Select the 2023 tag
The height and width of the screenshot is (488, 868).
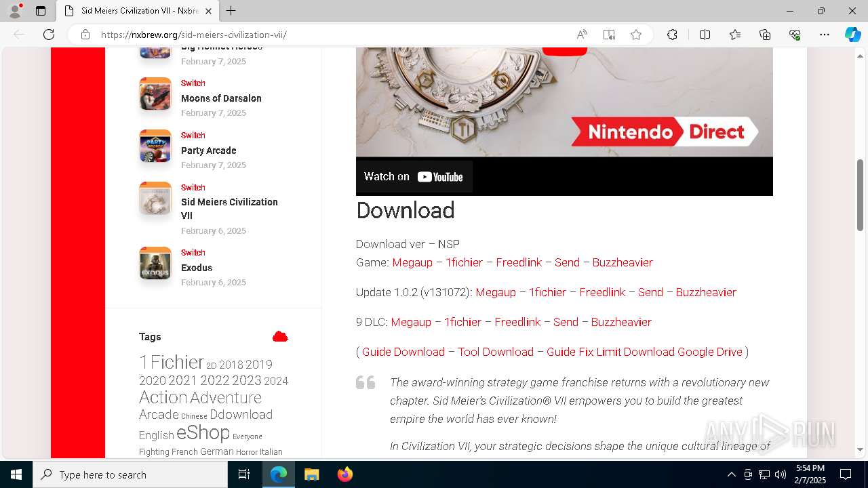pos(246,381)
